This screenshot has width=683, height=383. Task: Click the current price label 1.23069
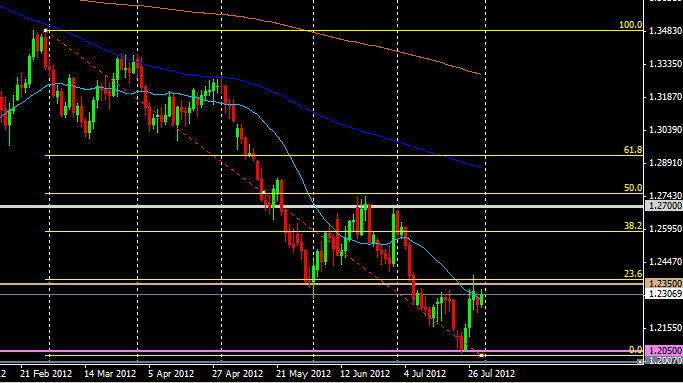coord(665,294)
